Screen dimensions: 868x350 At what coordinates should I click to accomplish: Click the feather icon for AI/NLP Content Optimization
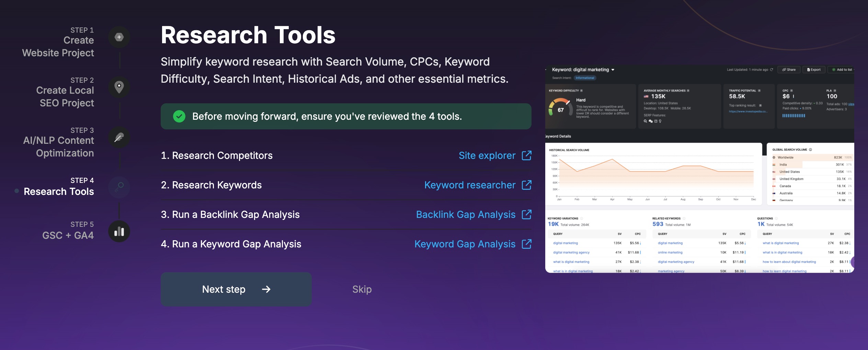coord(119,137)
